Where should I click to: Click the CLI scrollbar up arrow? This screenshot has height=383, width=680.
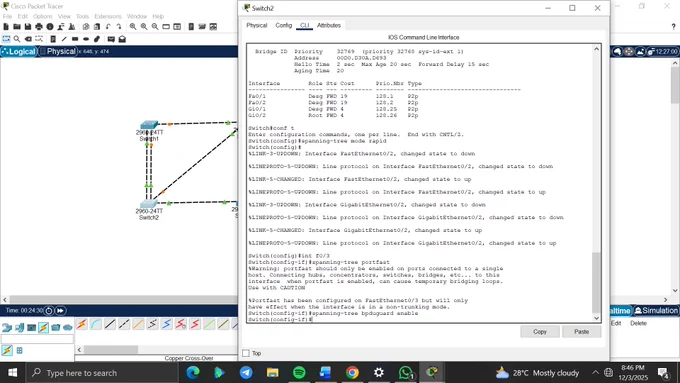click(x=596, y=49)
